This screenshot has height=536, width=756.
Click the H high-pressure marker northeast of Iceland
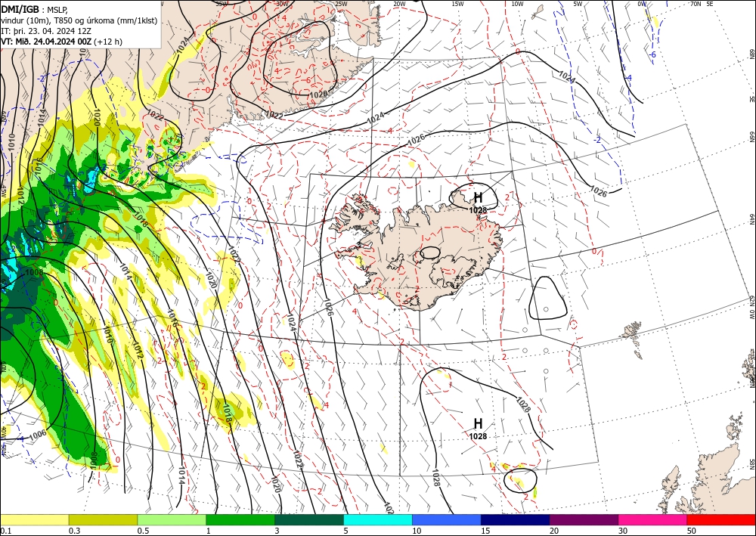pyautogui.click(x=478, y=197)
